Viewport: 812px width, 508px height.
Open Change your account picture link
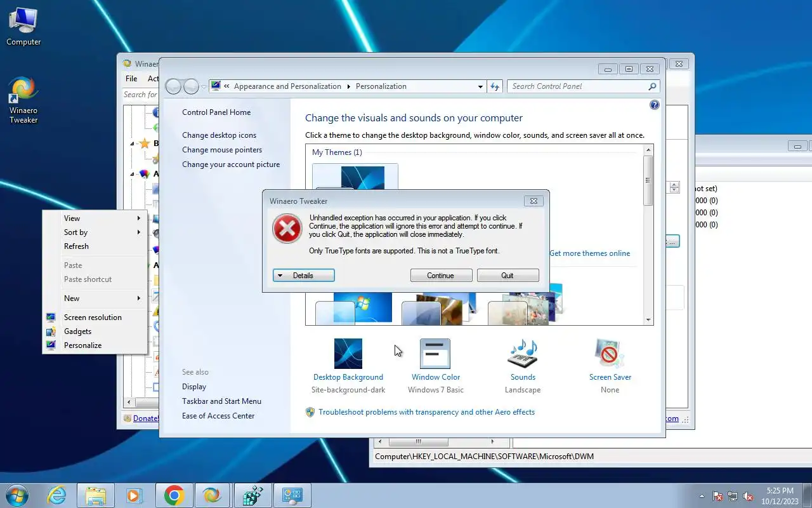[231, 164]
